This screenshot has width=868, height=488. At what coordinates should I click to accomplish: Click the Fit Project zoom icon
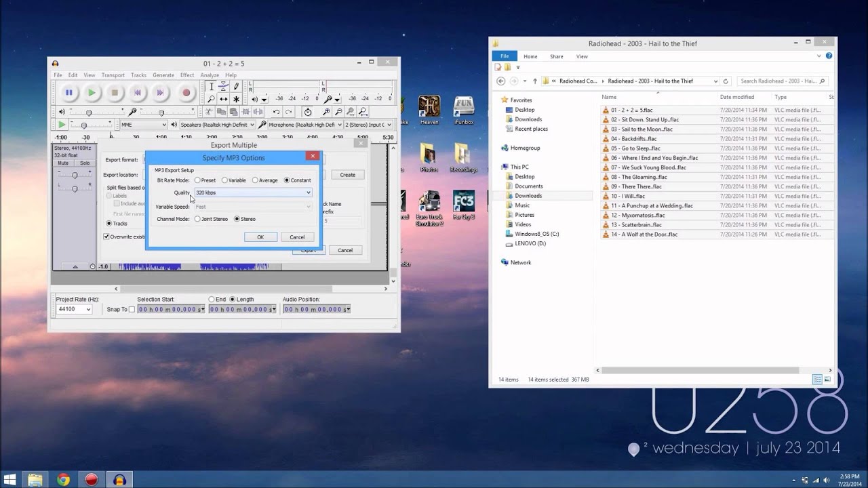(363, 112)
